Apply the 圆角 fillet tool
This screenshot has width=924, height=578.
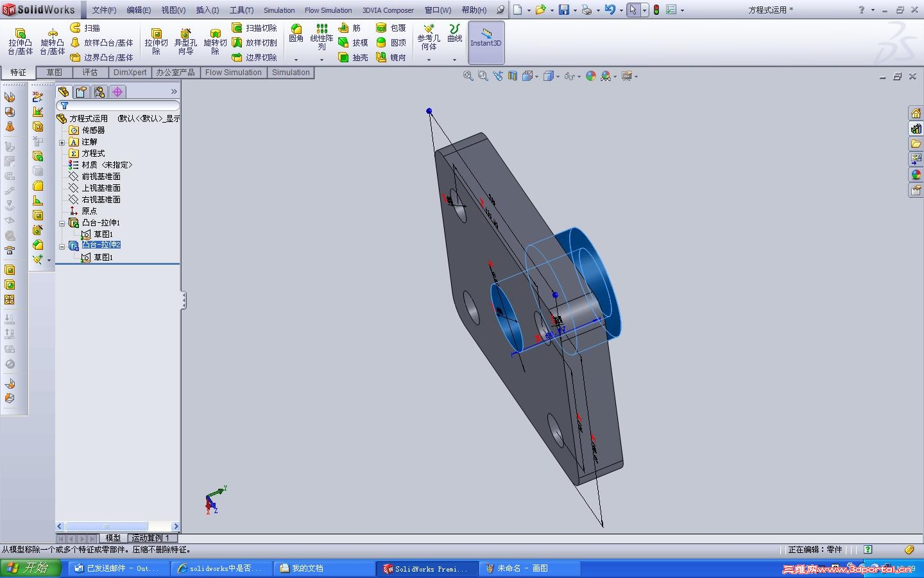296,33
